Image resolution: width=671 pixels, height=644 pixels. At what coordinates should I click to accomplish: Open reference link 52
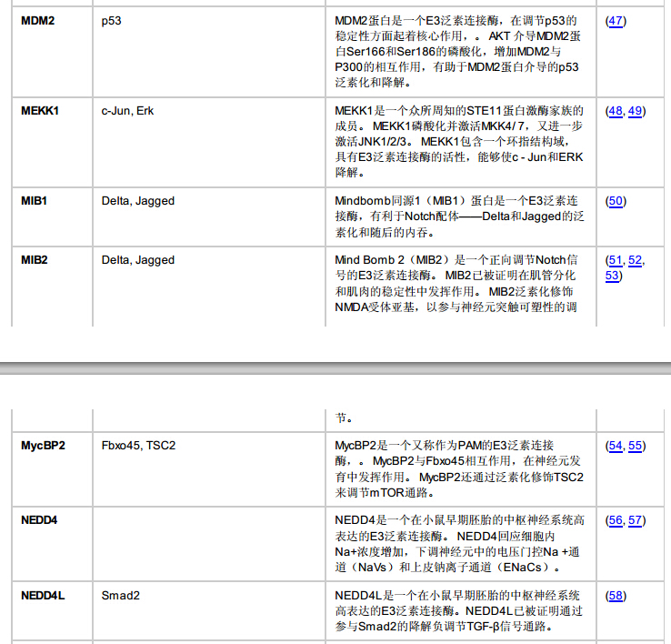(x=635, y=260)
